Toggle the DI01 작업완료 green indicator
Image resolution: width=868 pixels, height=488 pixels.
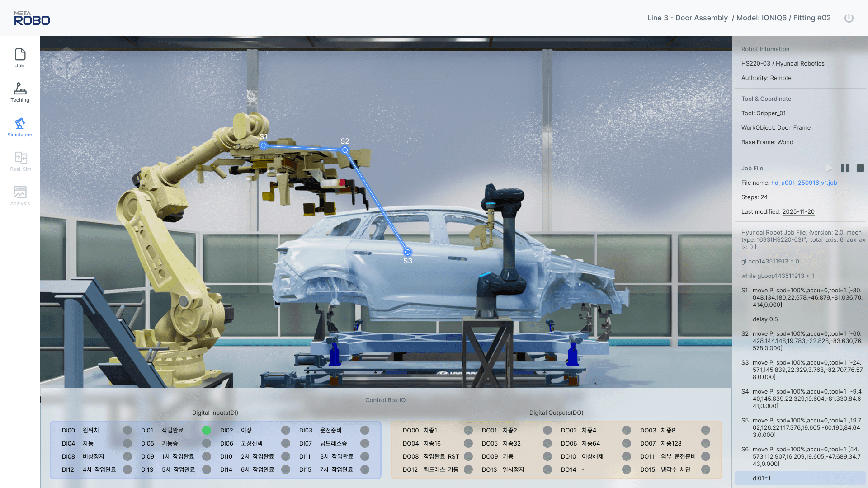(x=207, y=430)
